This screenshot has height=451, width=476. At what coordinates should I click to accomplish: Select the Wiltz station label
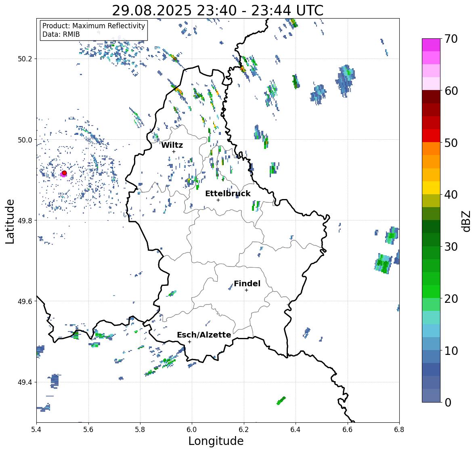pyautogui.click(x=172, y=145)
